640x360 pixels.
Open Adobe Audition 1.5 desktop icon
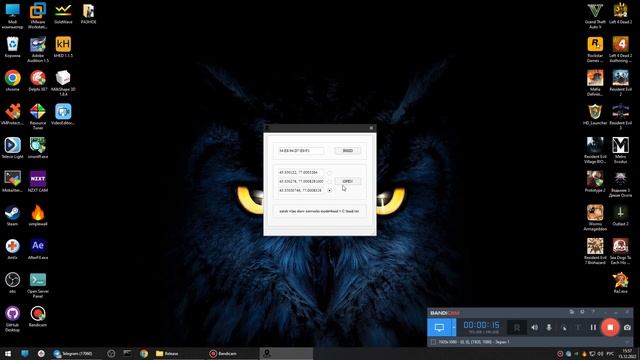coord(38,49)
